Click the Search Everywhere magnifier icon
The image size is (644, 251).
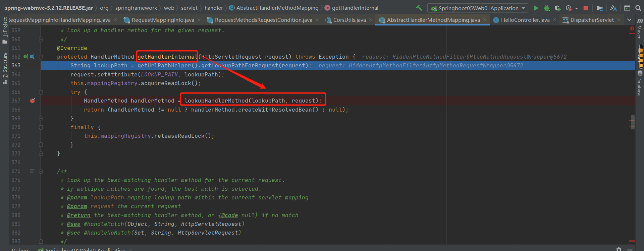(638, 8)
